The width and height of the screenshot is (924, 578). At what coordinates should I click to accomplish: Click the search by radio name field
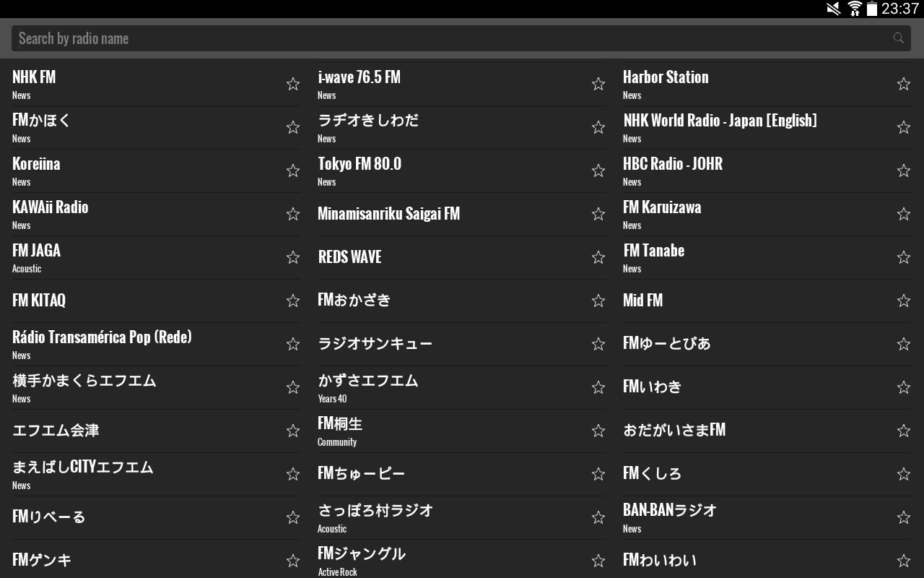click(x=289, y=38)
